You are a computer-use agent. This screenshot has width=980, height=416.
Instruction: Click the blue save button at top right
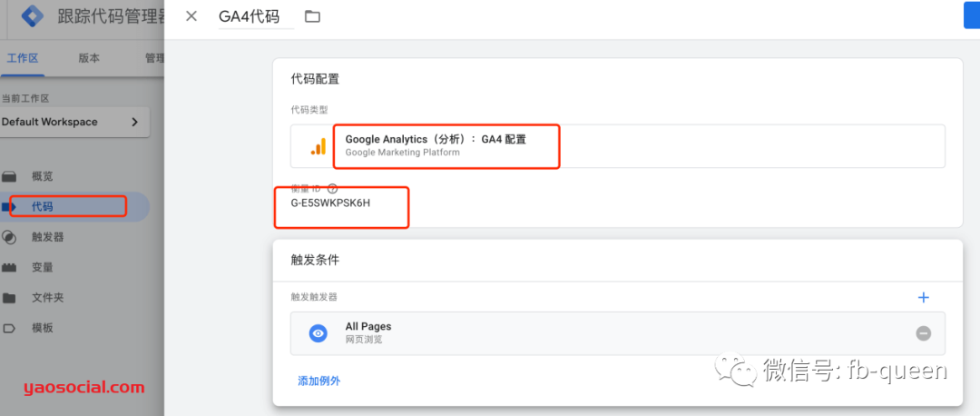pyautogui.click(x=972, y=15)
